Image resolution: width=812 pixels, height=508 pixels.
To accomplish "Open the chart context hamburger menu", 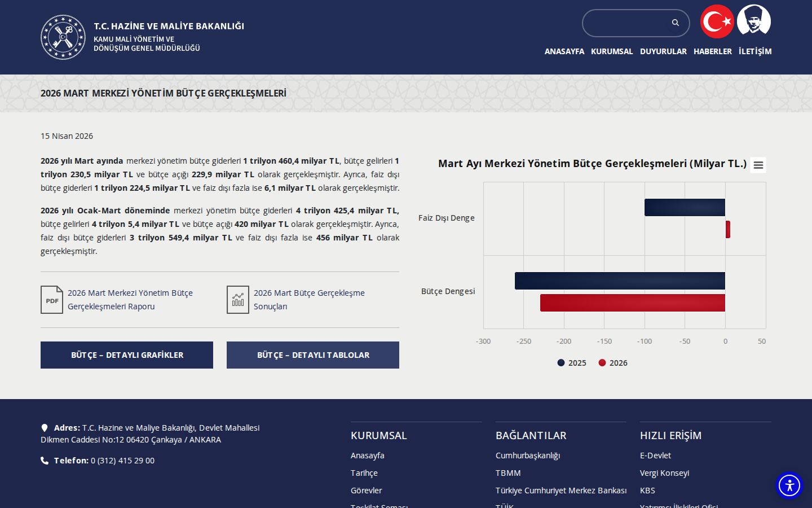I will pos(758,165).
